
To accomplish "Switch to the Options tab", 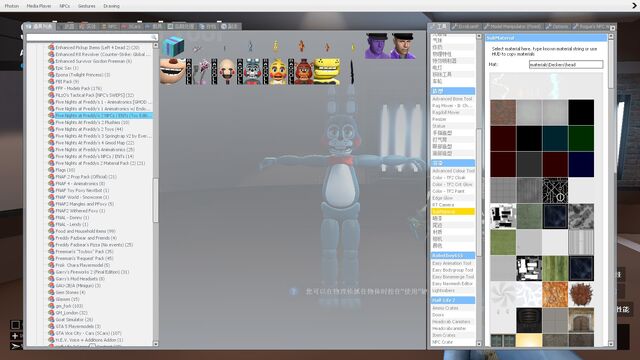I will (557, 27).
